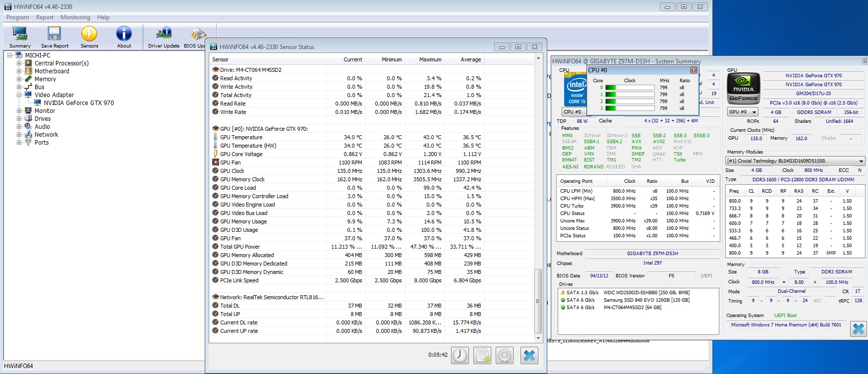
Task: Click the fan icon beside GPU Fan 1100 RPM
Action: point(216,162)
